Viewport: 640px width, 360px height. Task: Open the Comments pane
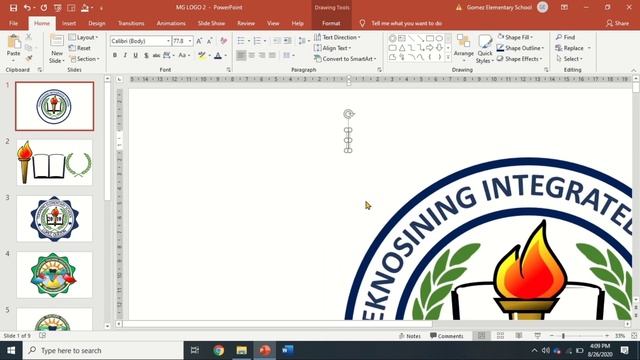[x=447, y=336]
